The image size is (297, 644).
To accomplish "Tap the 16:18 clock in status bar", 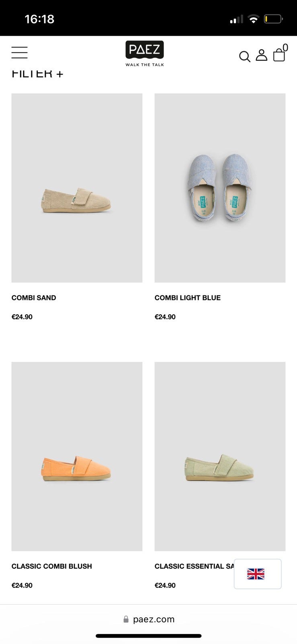I will (x=39, y=19).
